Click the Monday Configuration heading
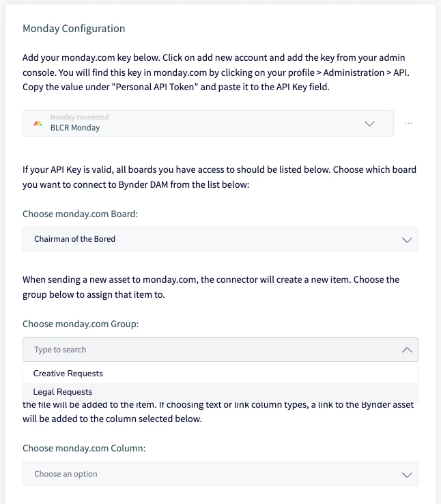This screenshot has height=504, width=441. click(74, 29)
